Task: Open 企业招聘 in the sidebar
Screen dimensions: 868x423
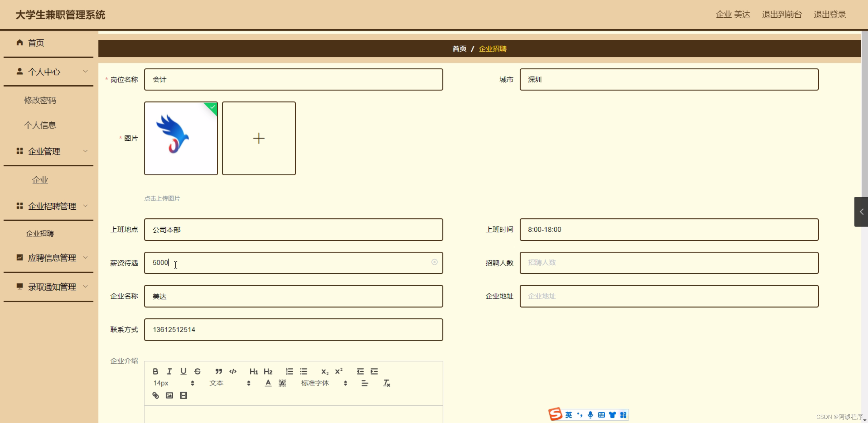Action: [x=40, y=233]
